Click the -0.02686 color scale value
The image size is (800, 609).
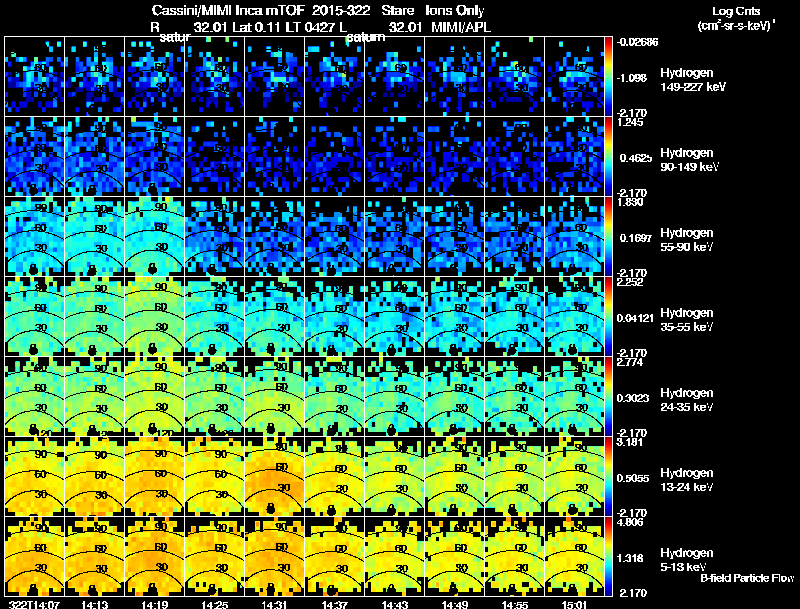[638, 42]
